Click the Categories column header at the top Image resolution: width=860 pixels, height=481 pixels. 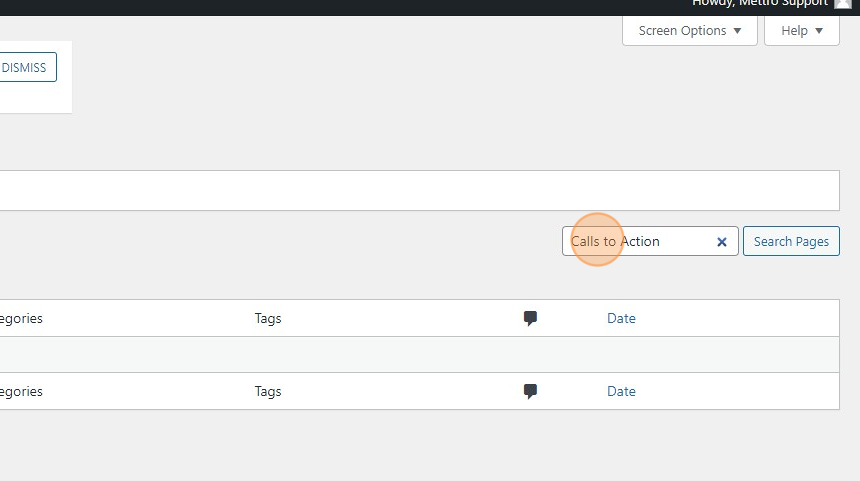[20, 319]
